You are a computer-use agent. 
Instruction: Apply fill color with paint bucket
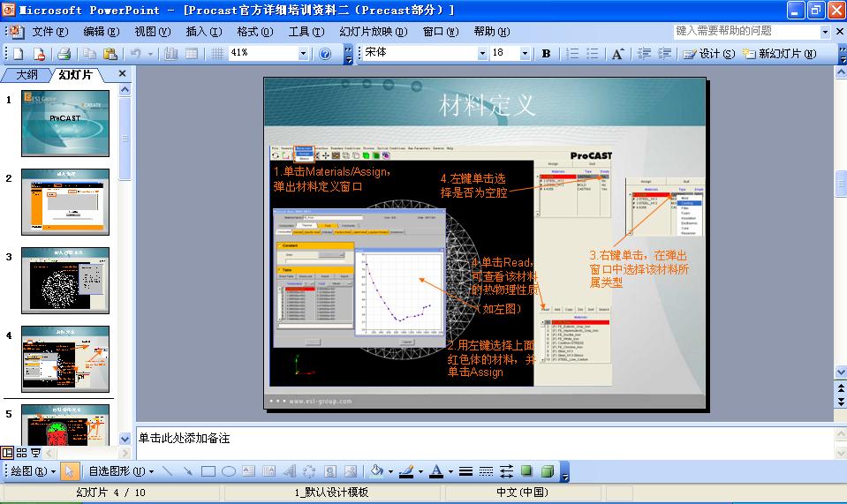(x=376, y=471)
